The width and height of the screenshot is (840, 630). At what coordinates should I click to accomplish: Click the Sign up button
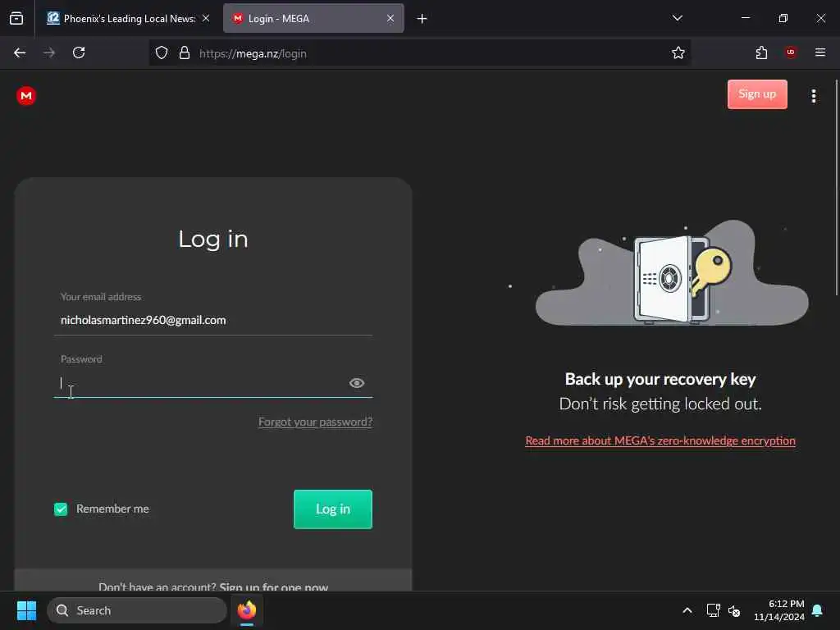point(757,94)
